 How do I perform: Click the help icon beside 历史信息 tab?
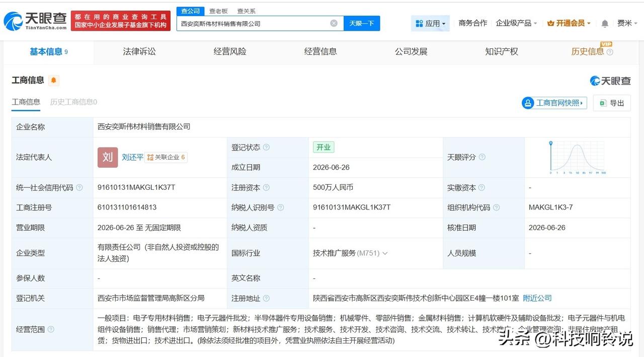pyautogui.click(x=610, y=52)
